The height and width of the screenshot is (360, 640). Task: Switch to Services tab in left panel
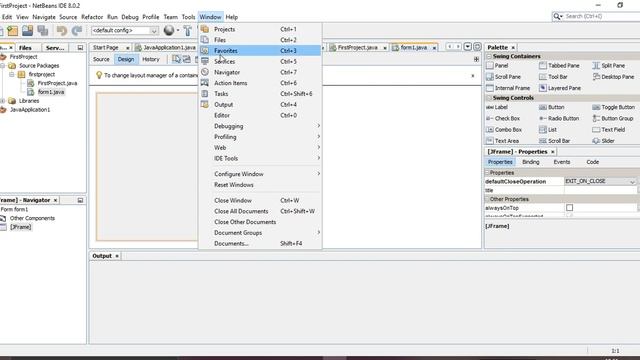click(55, 48)
